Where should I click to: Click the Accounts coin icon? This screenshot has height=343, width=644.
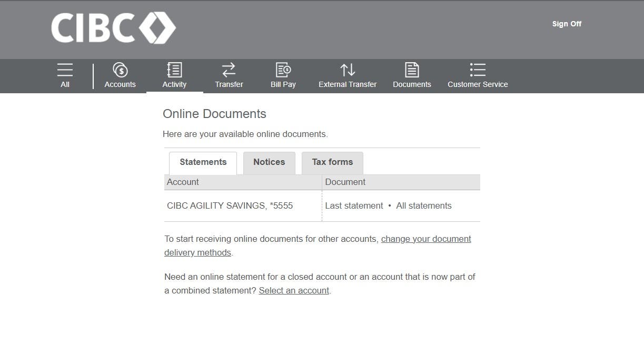120,70
